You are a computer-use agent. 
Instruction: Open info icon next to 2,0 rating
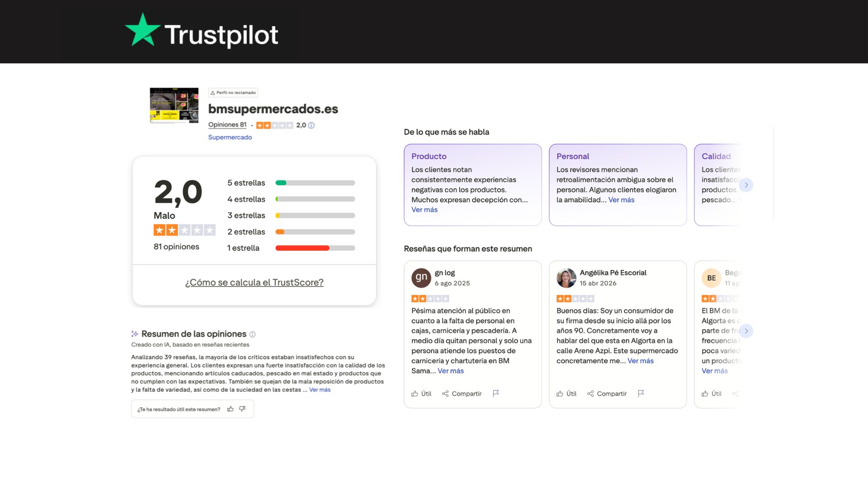pos(311,125)
